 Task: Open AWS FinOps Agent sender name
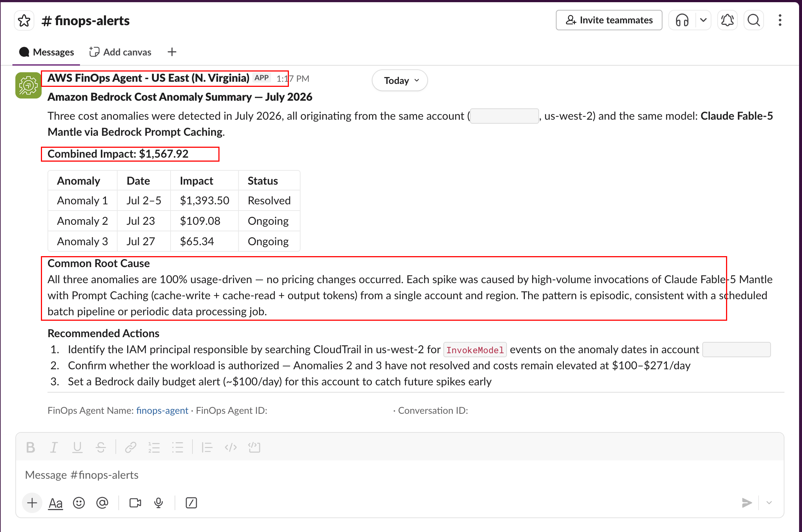(x=148, y=78)
